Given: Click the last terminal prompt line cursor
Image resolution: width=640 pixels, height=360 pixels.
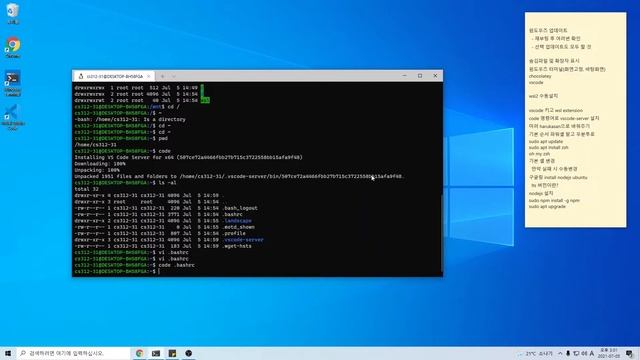Looking at the screenshot, I should [159, 271].
